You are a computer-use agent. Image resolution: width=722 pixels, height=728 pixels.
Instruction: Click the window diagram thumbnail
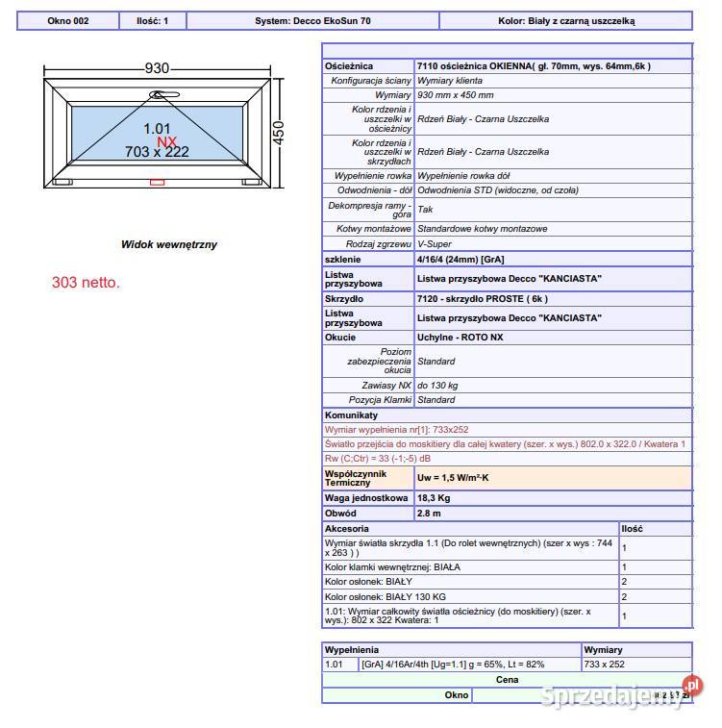coord(163,126)
